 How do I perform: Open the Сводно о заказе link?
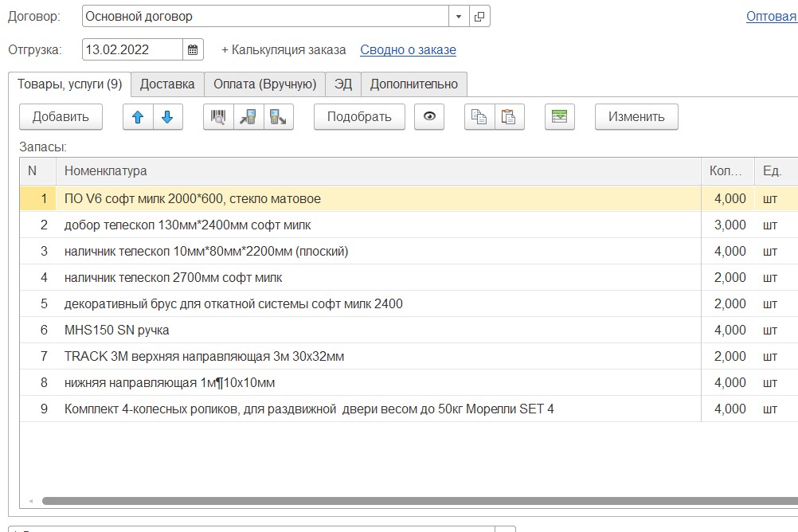point(408,49)
